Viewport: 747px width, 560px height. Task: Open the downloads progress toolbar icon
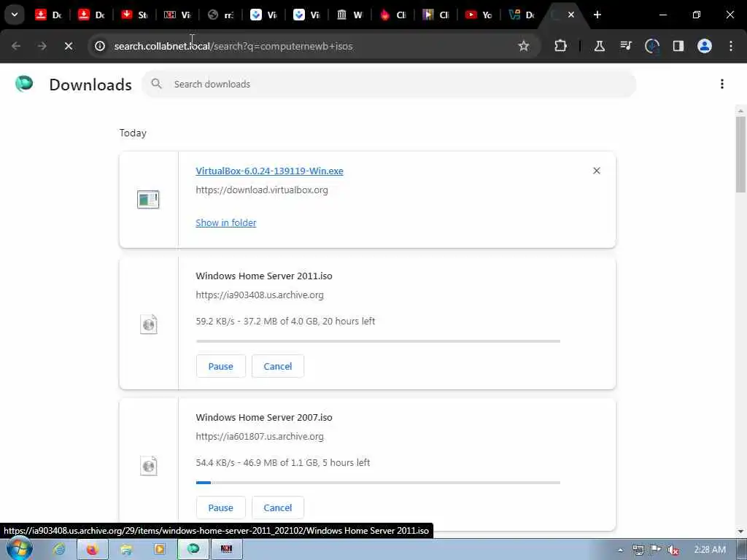pos(651,46)
